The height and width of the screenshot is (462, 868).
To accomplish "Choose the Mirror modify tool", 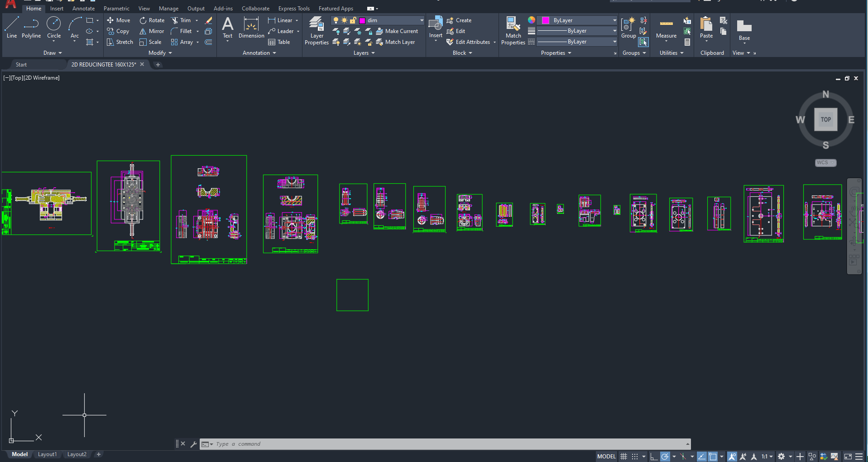I will [152, 31].
